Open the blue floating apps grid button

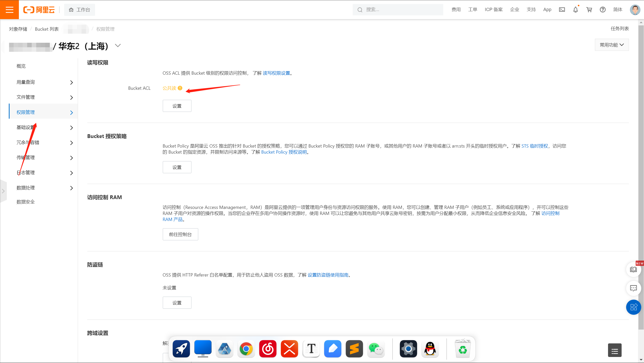[x=633, y=307]
